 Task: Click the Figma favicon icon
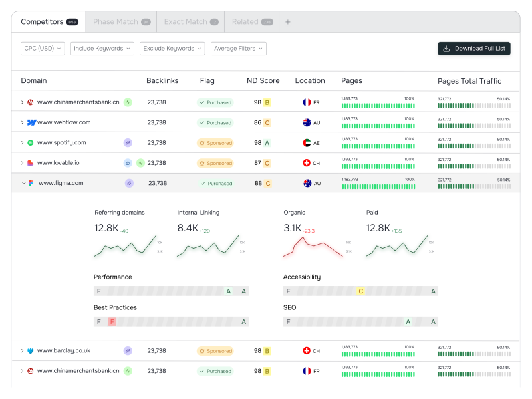[x=31, y=183]
